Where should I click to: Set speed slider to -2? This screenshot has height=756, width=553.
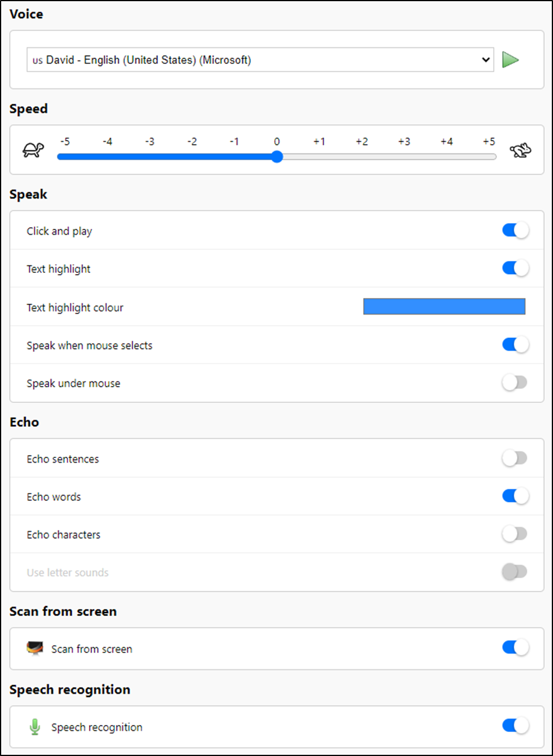coord(192,157)
